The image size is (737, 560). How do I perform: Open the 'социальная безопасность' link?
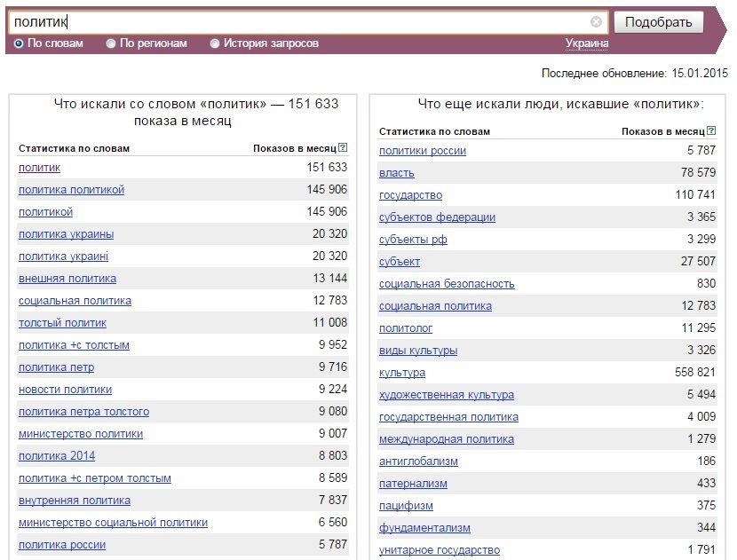coord(447,284)
